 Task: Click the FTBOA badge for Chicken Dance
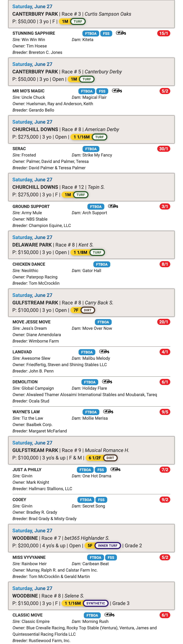102,265
